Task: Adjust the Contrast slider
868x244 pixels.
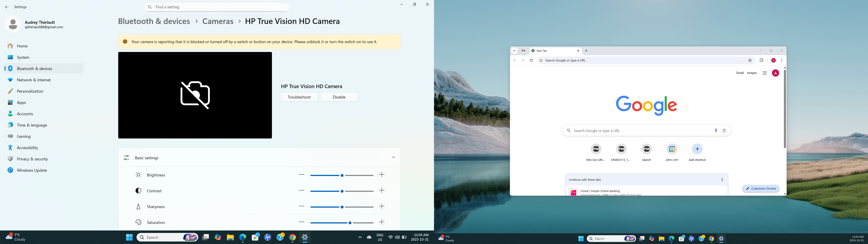Action: (x=342, y=191)
